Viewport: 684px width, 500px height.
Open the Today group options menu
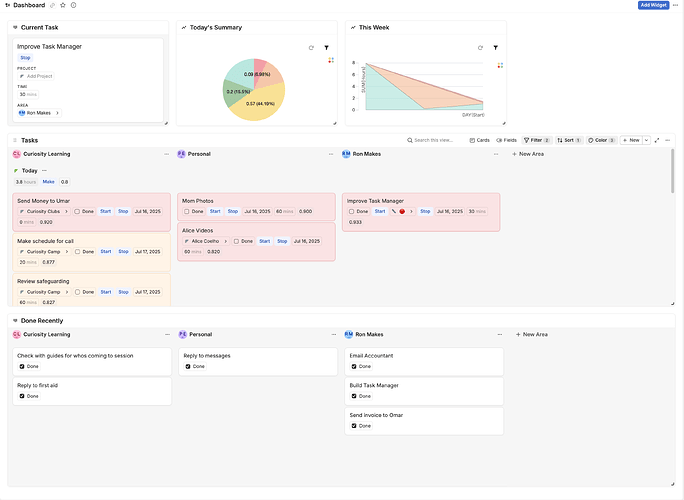[x=44, y=171]
